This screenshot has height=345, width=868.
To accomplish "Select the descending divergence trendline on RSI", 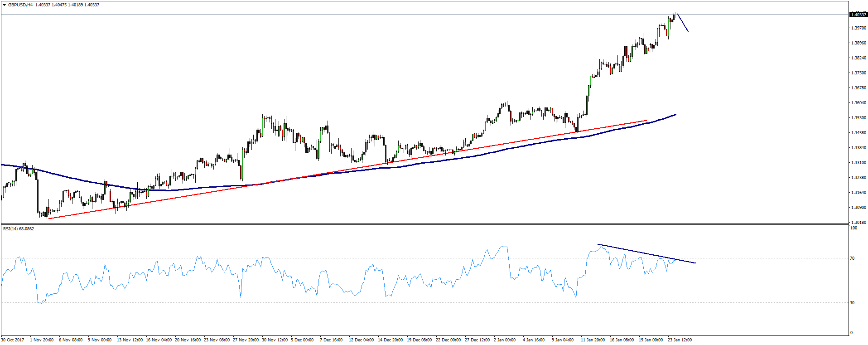I will (x=647, y=254).
